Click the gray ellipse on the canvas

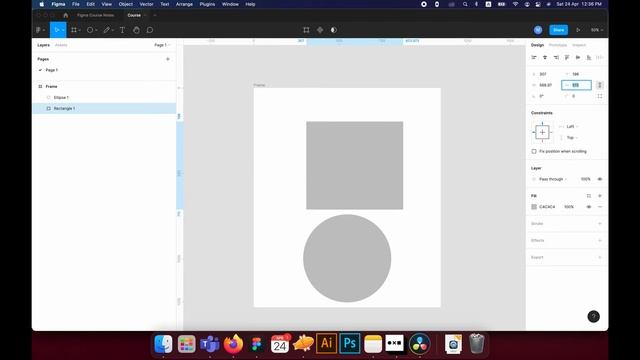(x=347, y=258)
